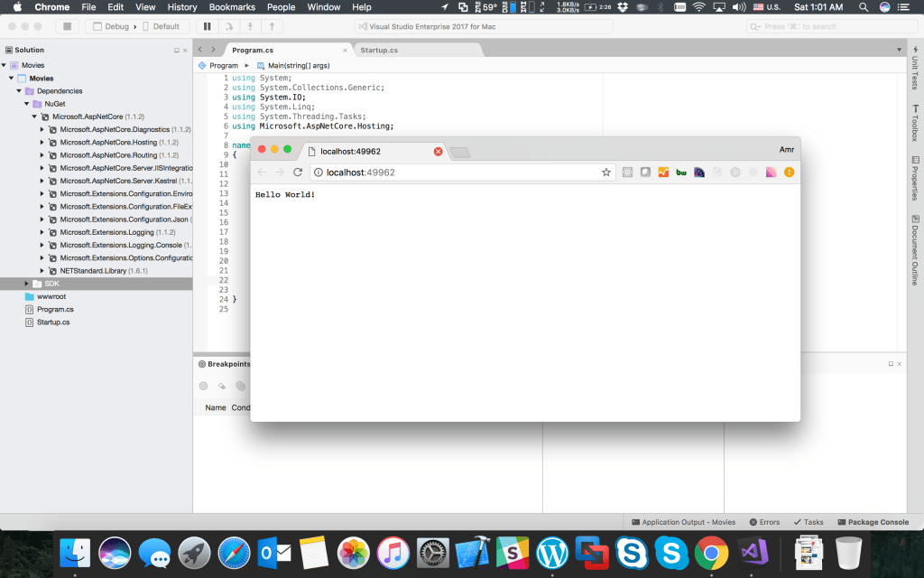
Task: Open Spotlight search in the menu bar
Action: tap(864, 7)
